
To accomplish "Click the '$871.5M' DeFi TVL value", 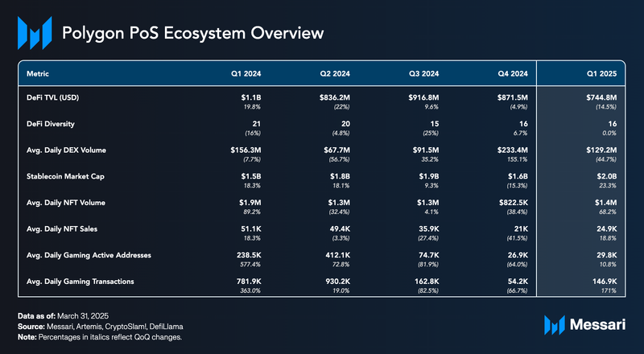I will 513,97.
